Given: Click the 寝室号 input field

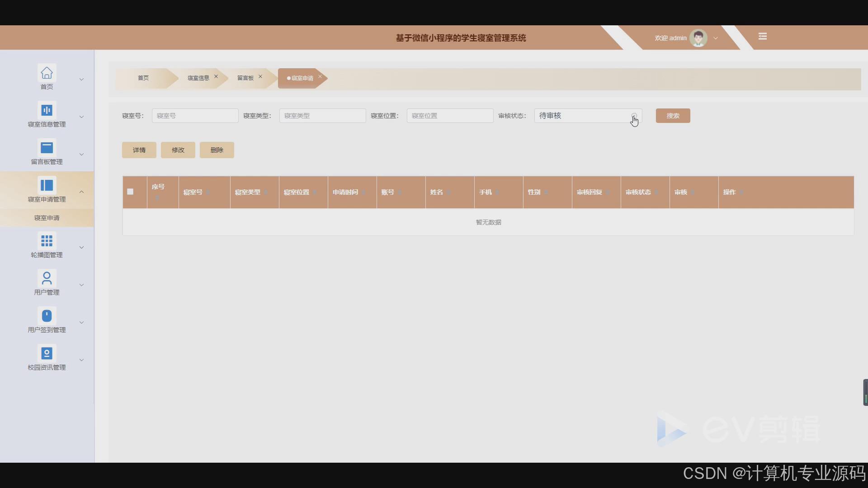Looking at the screenshot, I should tap(195, 116).
